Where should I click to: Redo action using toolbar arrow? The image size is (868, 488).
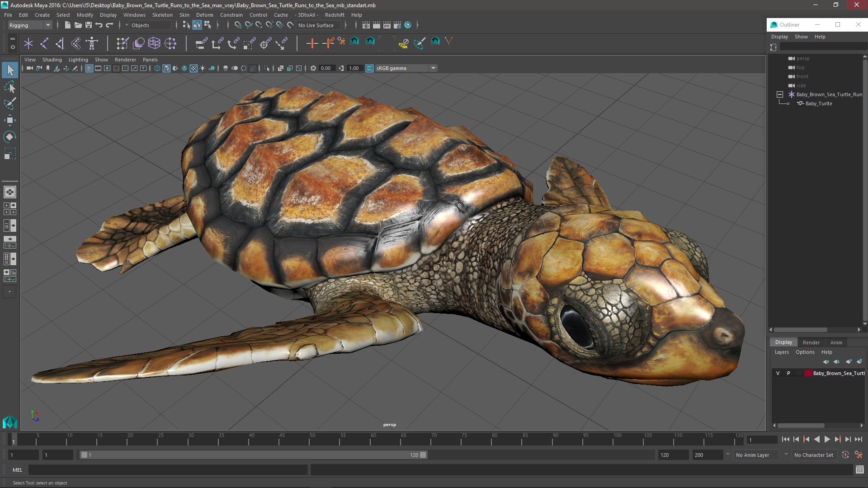[109, 25]
